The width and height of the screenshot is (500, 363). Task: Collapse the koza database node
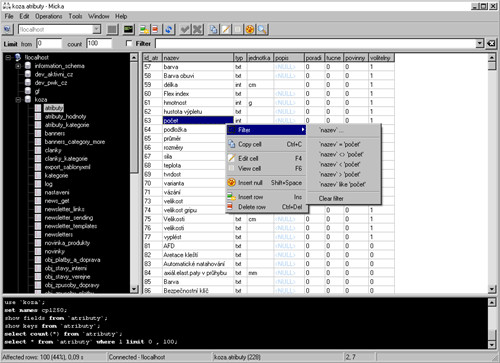pos(18,99)
